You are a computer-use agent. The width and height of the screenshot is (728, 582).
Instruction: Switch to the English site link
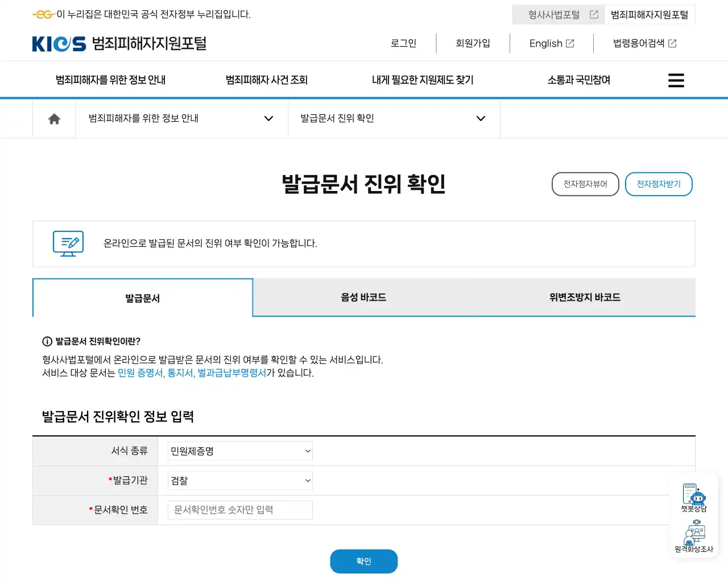(x=551, y=43)
